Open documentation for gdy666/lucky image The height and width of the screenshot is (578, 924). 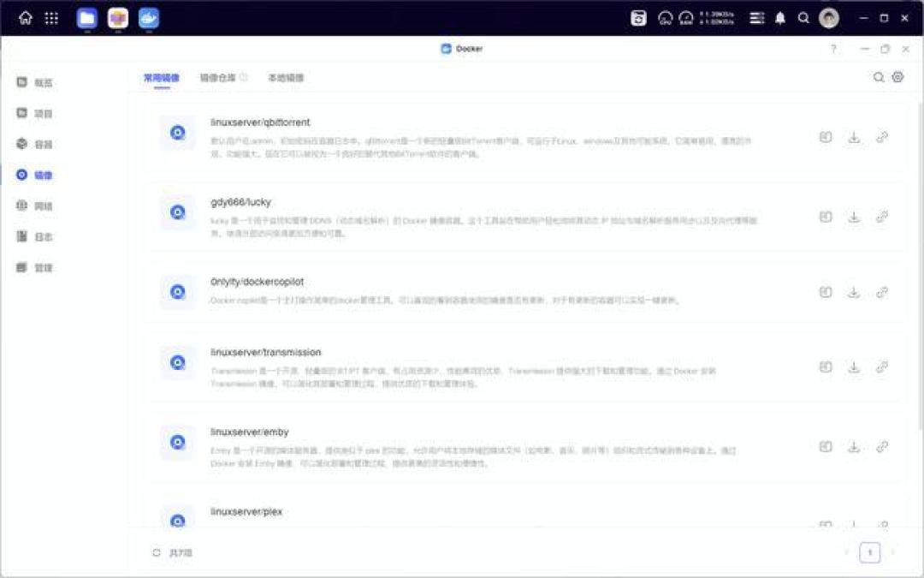pyautogui.click(x=825, y=217)
